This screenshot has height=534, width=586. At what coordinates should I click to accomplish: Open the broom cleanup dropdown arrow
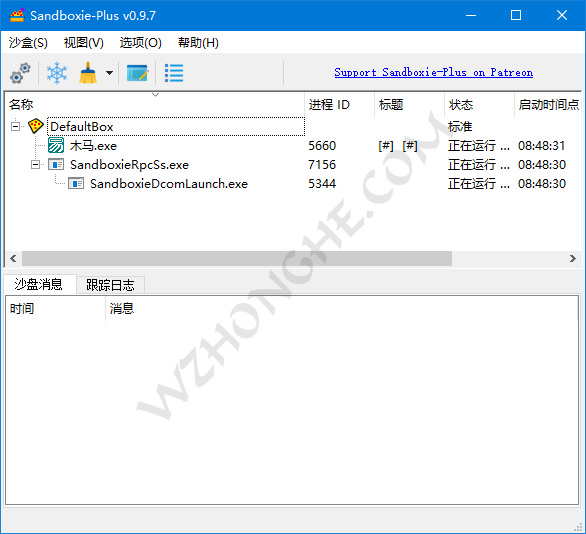tap(109, 73)
